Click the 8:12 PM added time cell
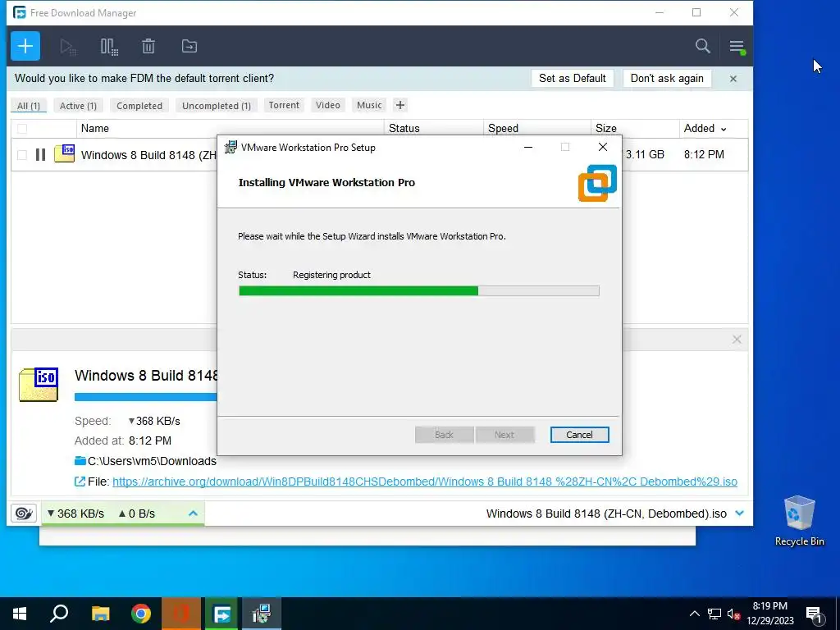The image size is (840, 630). [704, 154]
